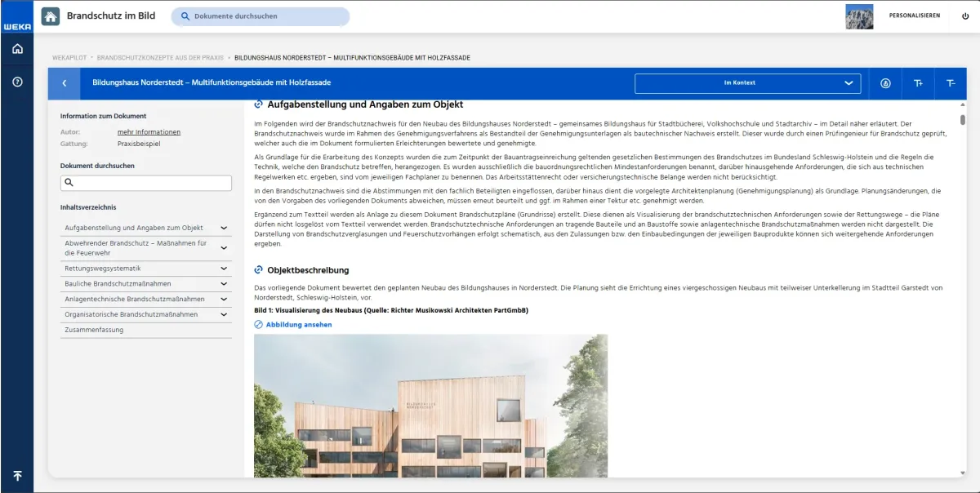The width and height of the screenshot is (980, 493).
Task: Open the Aufgabenstellung und Angaben zum Objekt entry
Action: [134, 228]
